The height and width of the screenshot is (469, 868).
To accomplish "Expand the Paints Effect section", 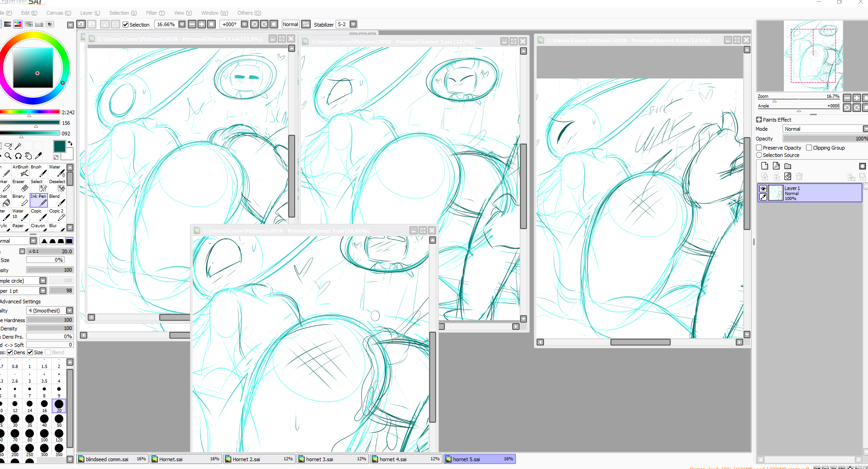I will [759, 120].
